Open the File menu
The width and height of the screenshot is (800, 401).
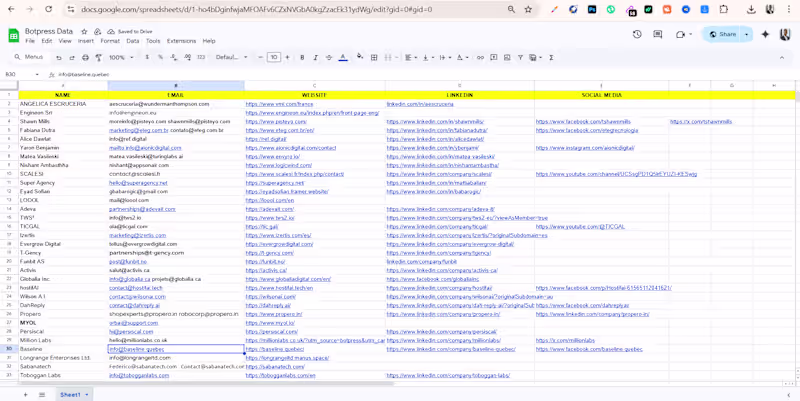point(30,41)
